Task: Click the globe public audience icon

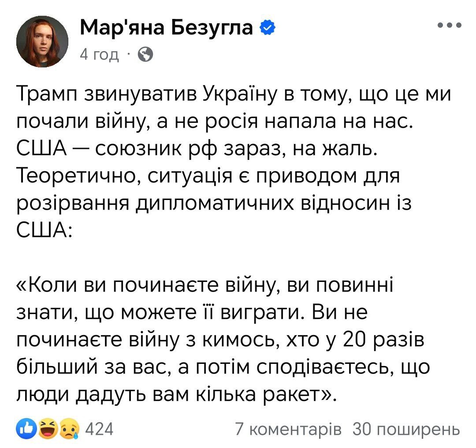Action: point(145,55)
